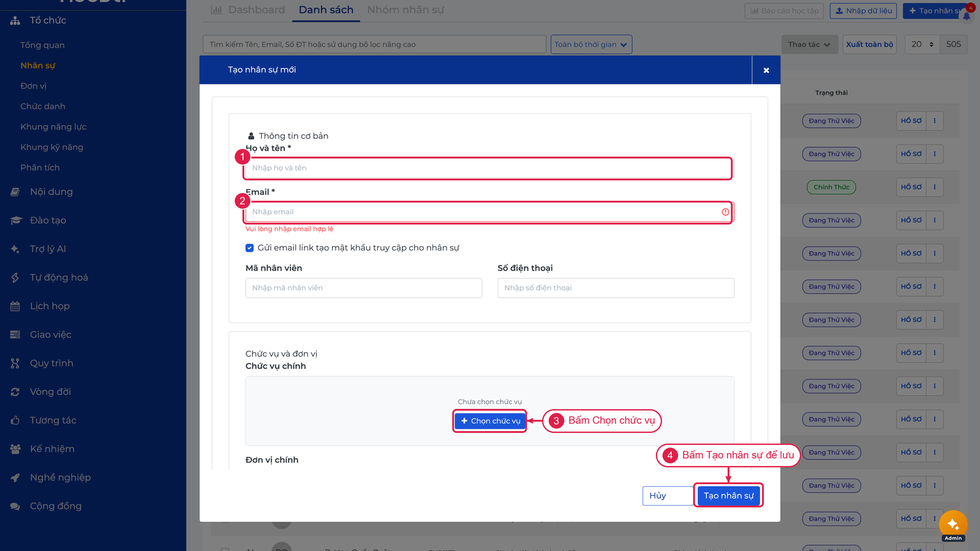Open three-dot menu in Chính Thức row

935,187
